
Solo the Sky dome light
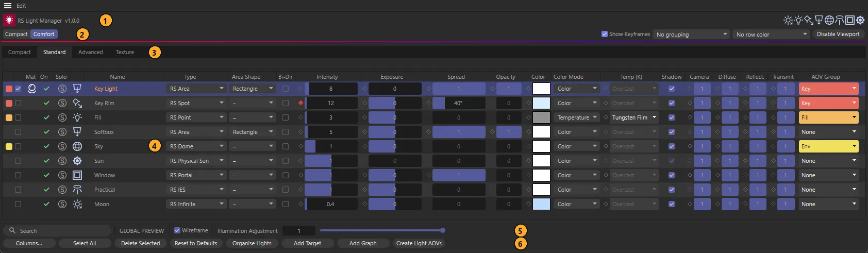[x=62, y=146]
